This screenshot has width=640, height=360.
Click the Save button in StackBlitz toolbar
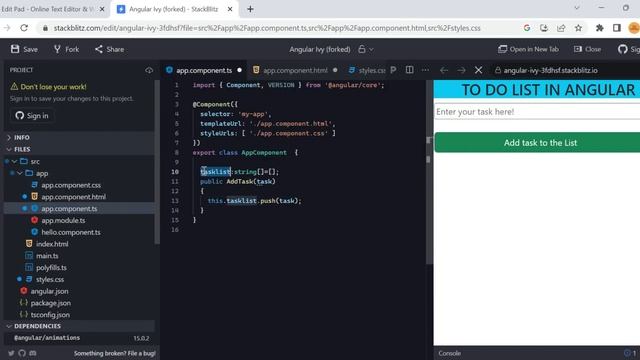(x=24, y=49)
